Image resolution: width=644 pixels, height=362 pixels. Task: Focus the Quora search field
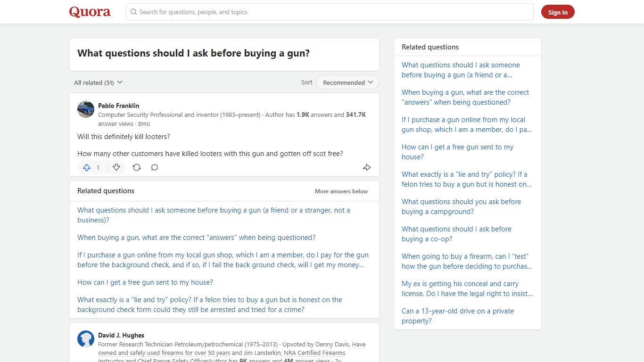pos(330,12)
